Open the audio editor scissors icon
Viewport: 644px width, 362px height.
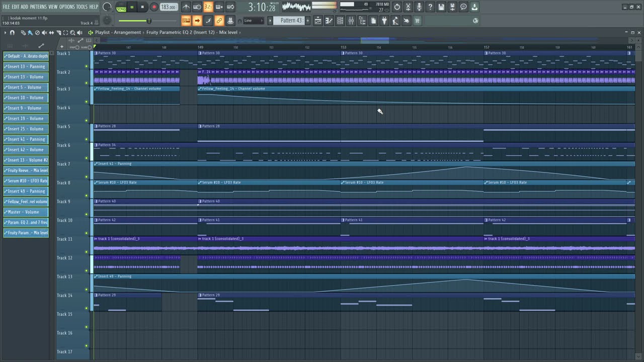pos(408,7)
